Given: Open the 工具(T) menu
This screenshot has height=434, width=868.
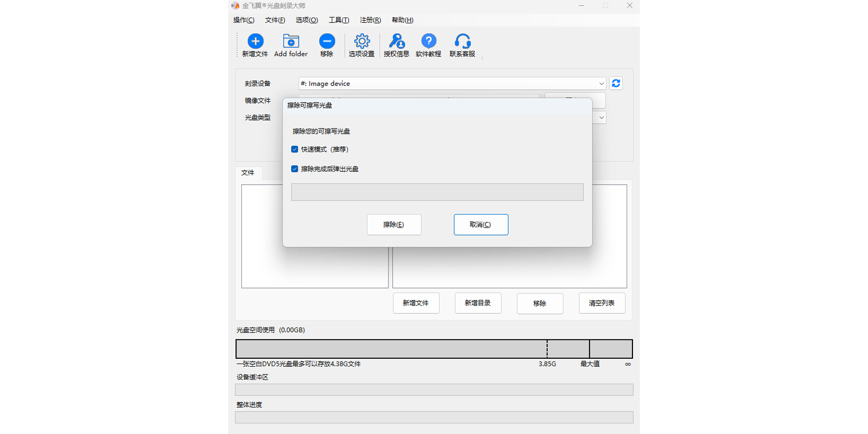Looking at the screenshot, I should pyautogui.click(x=339, y=20).
